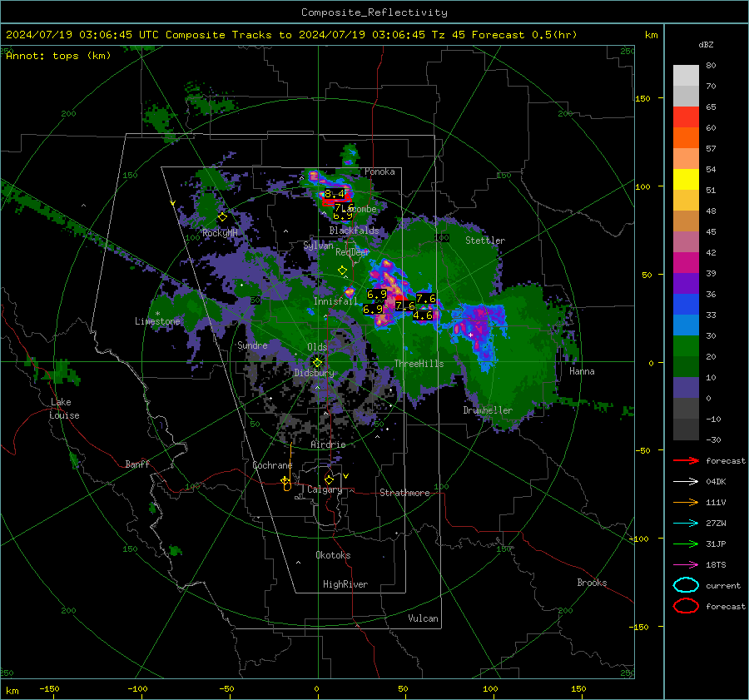Click the Airdrie label
Screen dimensions: 749x700
coord(328,444)
